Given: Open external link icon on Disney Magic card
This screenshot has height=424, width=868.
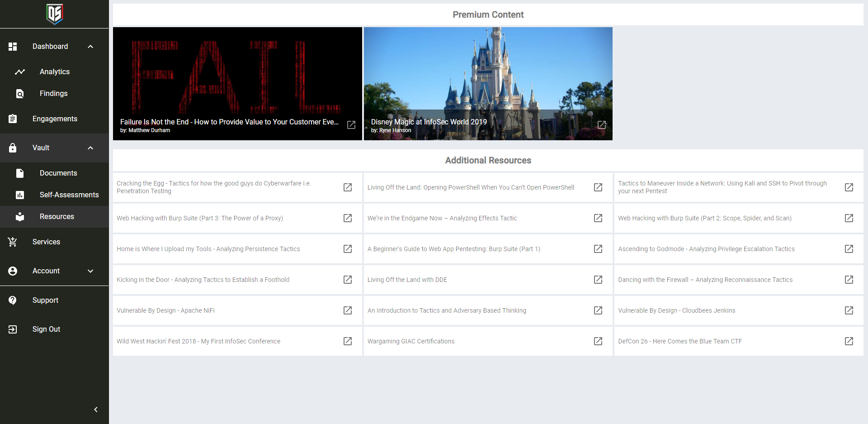Looking at the screenshot, I should click(x=602, y=125).
